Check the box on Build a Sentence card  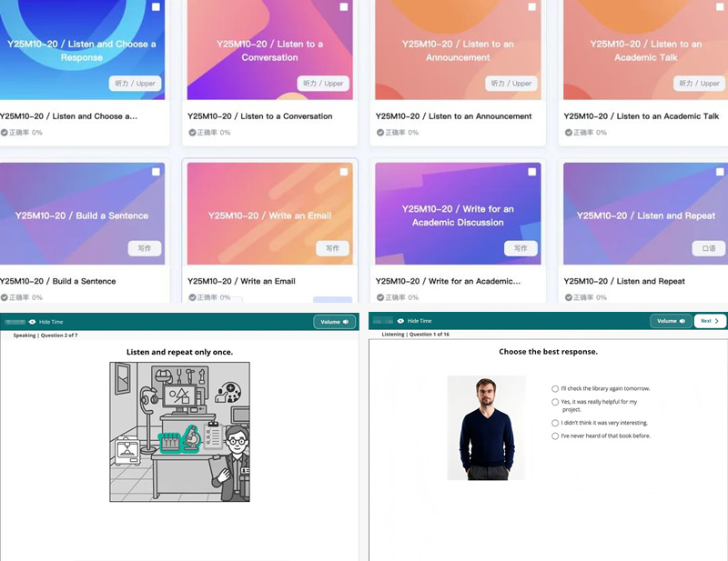point(156,172)
